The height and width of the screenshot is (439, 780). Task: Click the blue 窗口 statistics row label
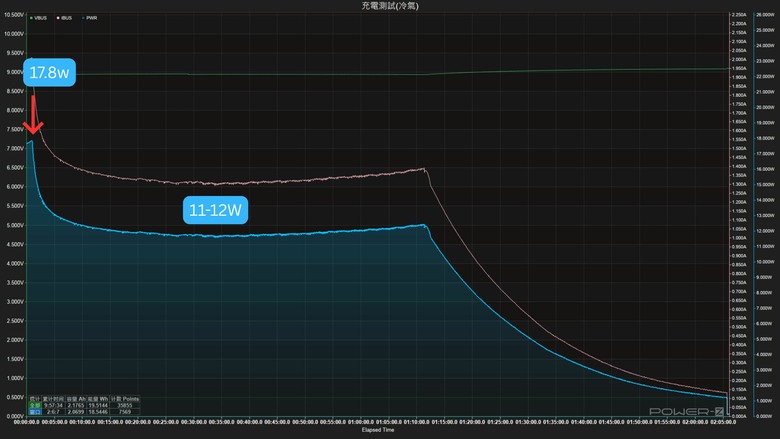tap(35, 412)
